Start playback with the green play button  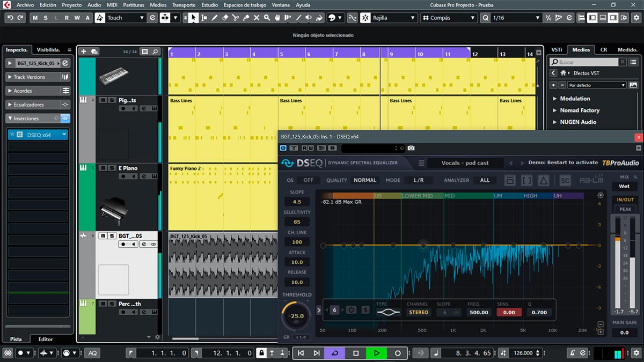(x=377, y=353)
